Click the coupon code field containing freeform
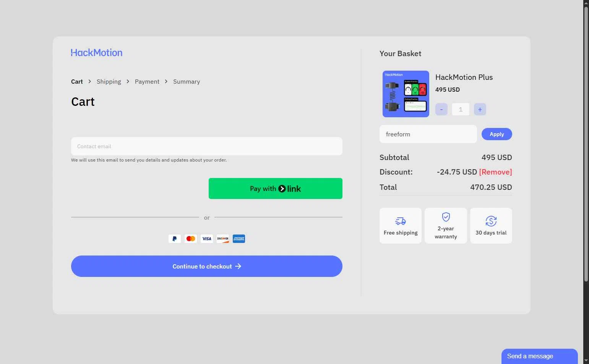The width and height of the screenshot is (589, 364). click(x=428, y=134)
